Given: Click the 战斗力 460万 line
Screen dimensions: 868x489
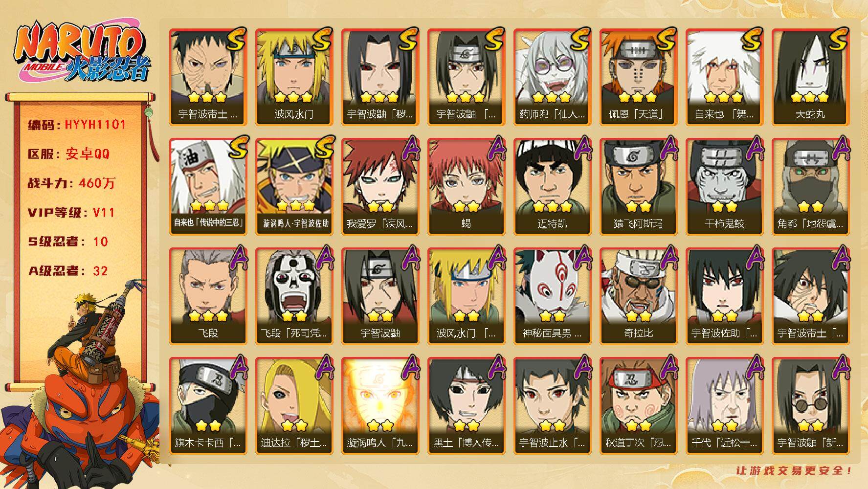Looking at the screenshot, I should [x=71, y=183].
